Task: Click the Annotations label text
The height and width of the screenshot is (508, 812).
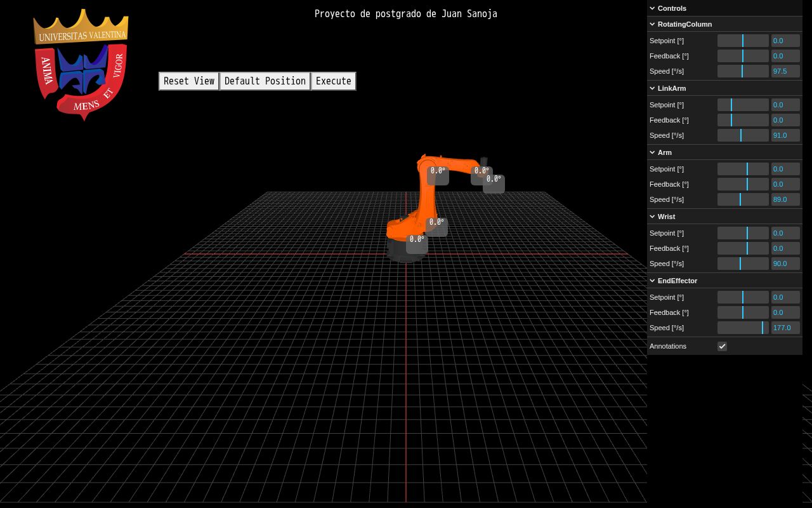Action: (x=668, y=346)
